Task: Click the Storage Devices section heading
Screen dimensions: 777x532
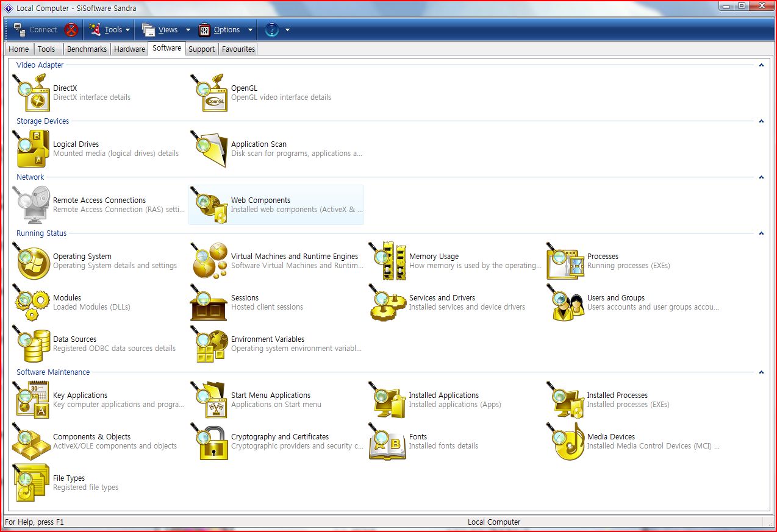Action: 43,121
